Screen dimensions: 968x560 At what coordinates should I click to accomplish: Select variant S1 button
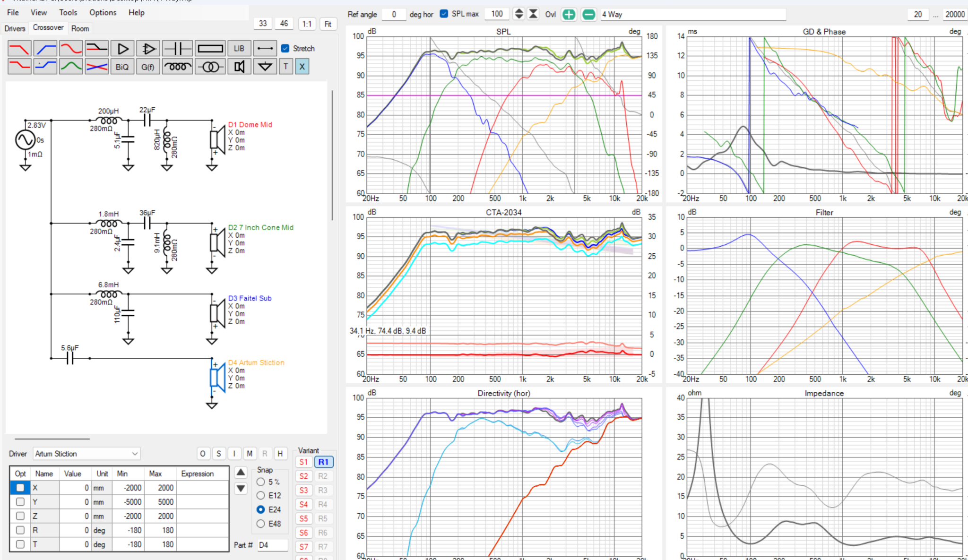point(303,462)
